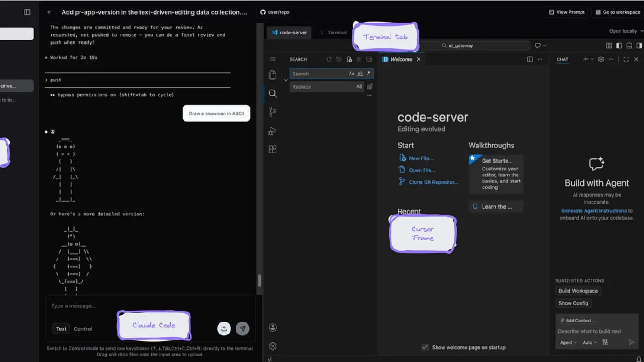Collapse the Replace field chevron

(286, 80)
